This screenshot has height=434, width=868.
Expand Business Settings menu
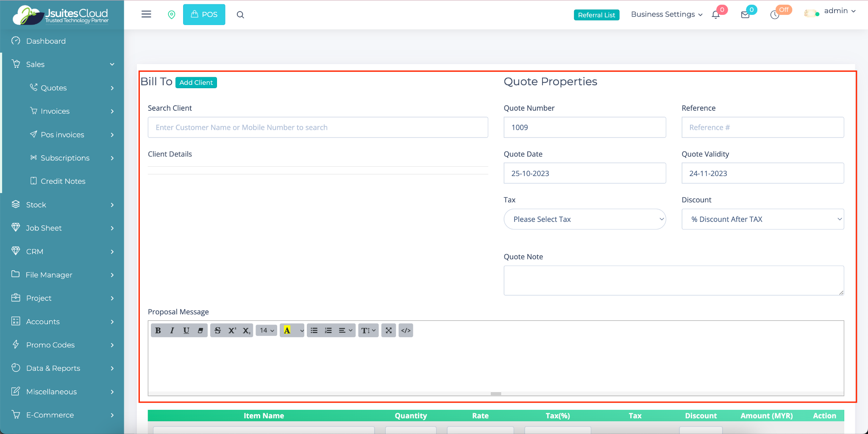pyautogui.click(x=666, y=14)
